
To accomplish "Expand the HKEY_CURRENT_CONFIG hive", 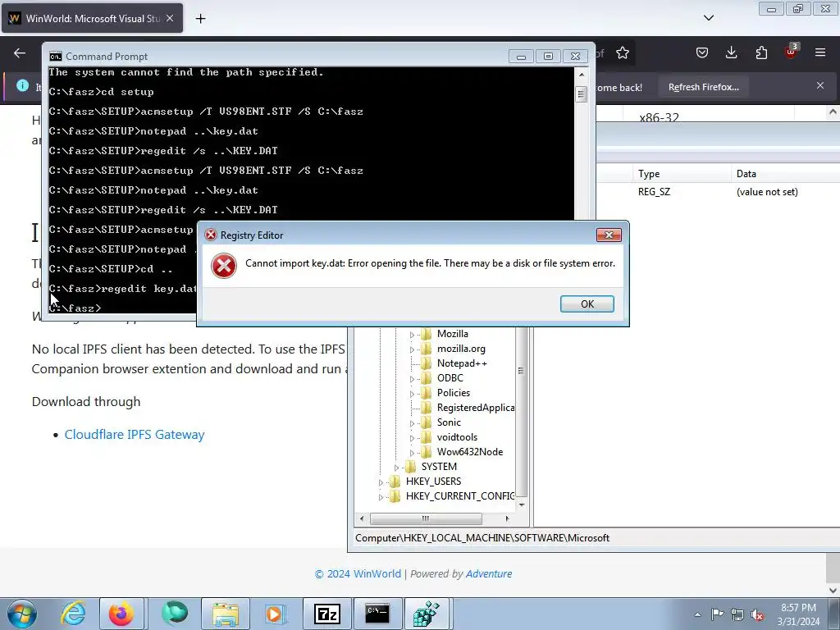I will point(381,496).
